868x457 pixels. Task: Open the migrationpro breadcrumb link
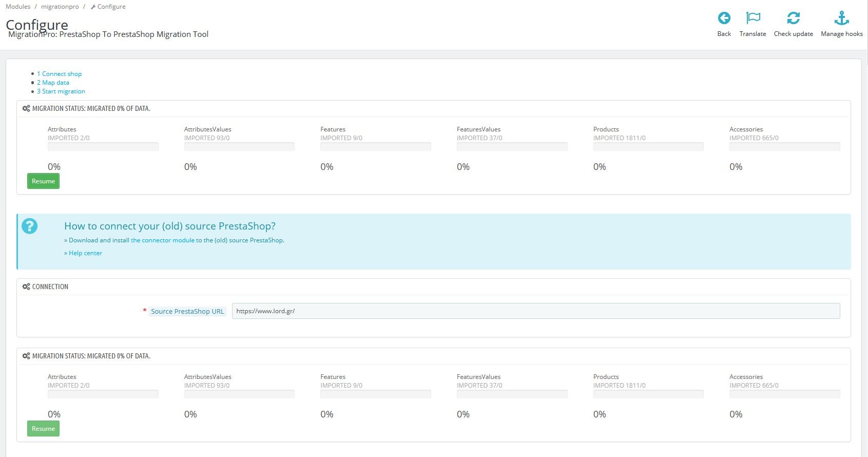tap(60, 7)
